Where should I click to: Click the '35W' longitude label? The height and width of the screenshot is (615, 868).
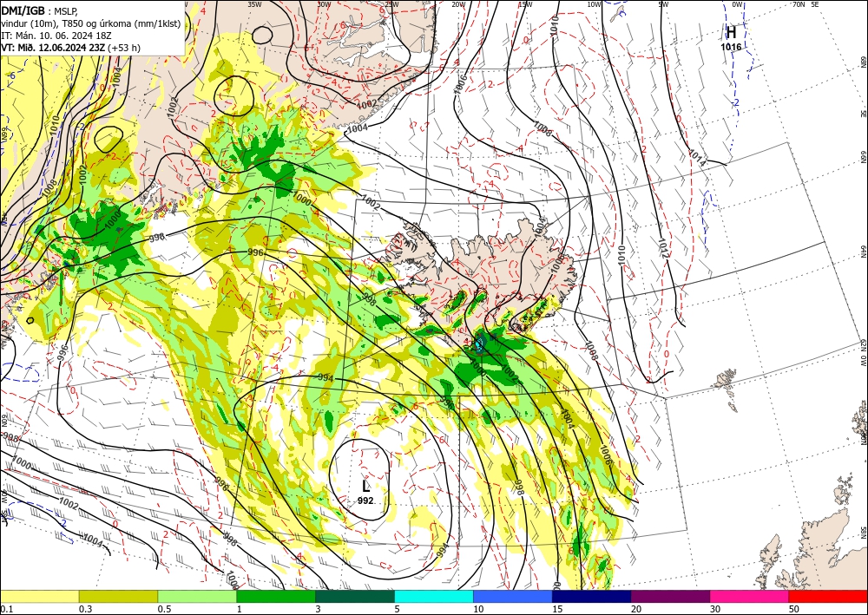(254, 4)
